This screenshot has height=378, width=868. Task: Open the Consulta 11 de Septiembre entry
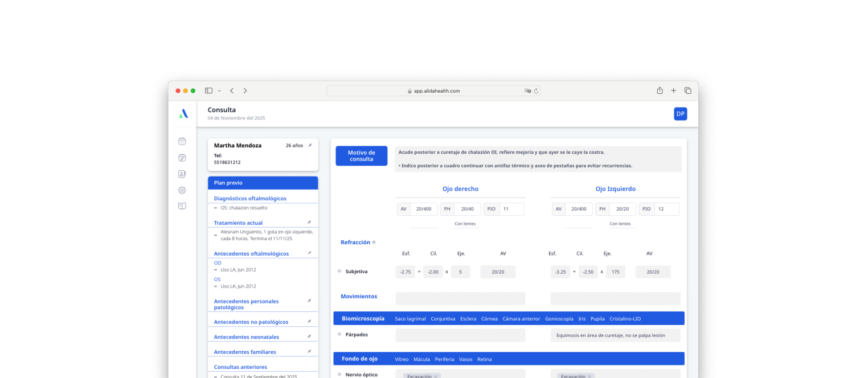point(259,376)
